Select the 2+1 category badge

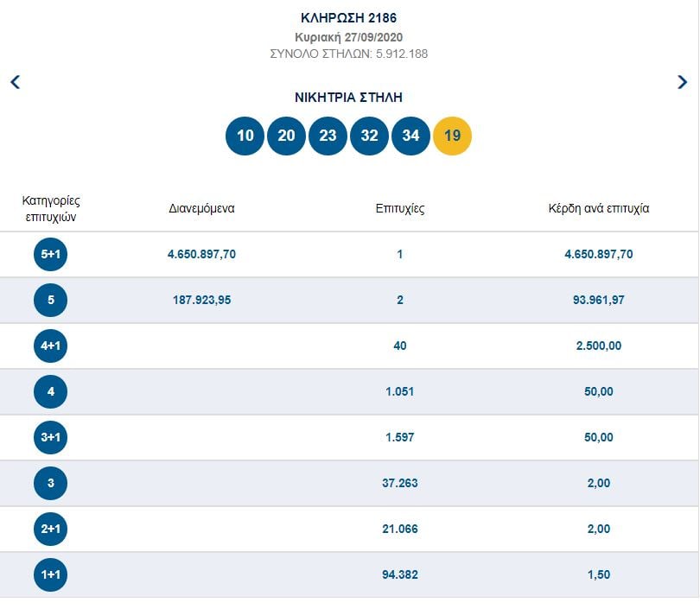coord(50,530)
